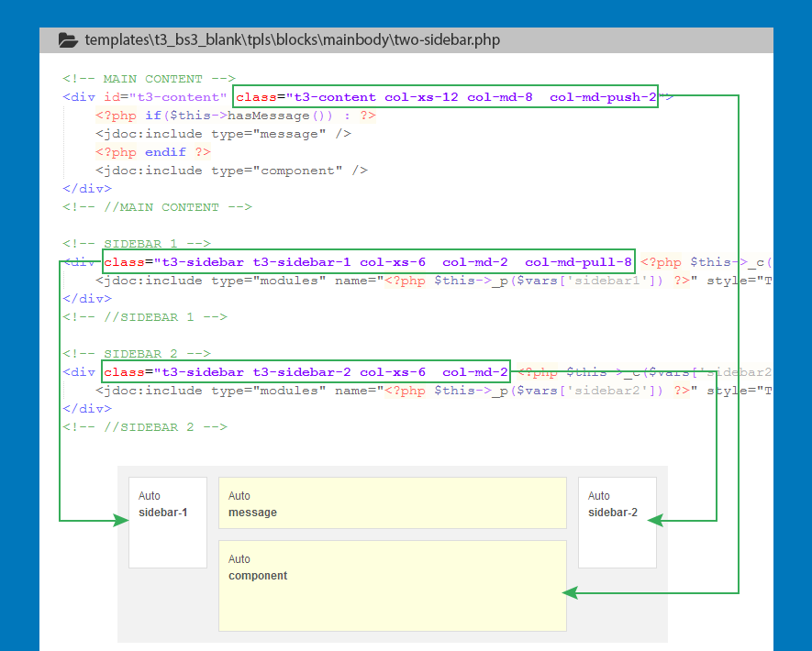Select the message layout block
Screen dimensions: 812x651
point(392,502)
